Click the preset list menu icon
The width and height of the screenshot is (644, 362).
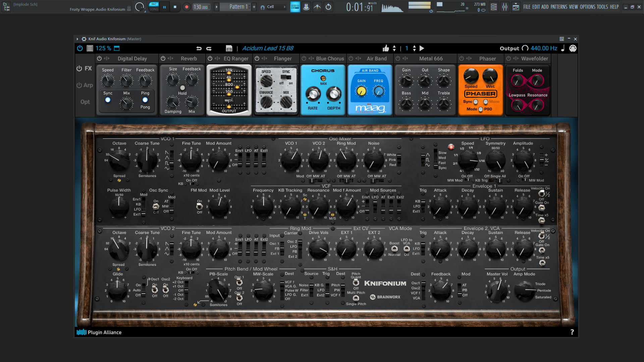90,48
